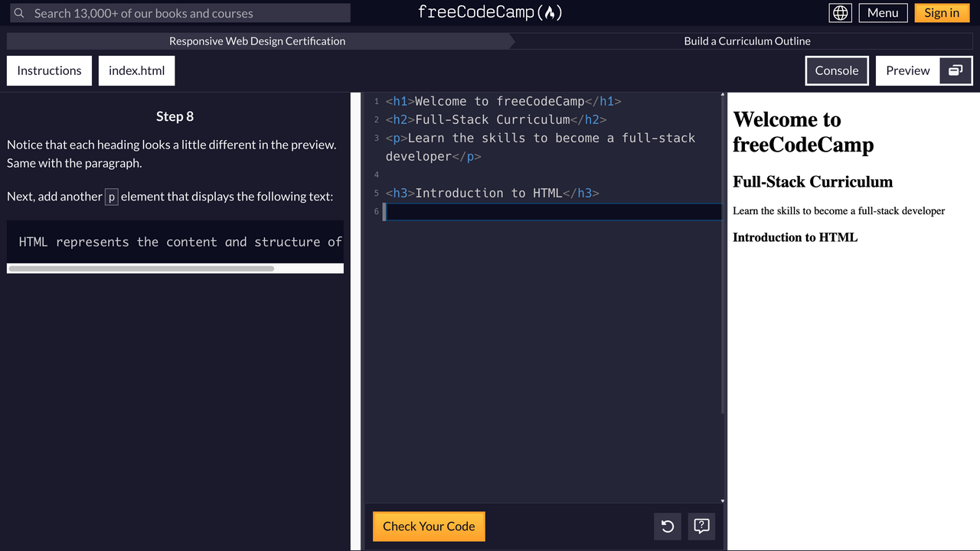This screenshot has width=980, height=551.
Task: Reset the code with the revert icon
Action: pyautogui.click(x=668, y=527)
